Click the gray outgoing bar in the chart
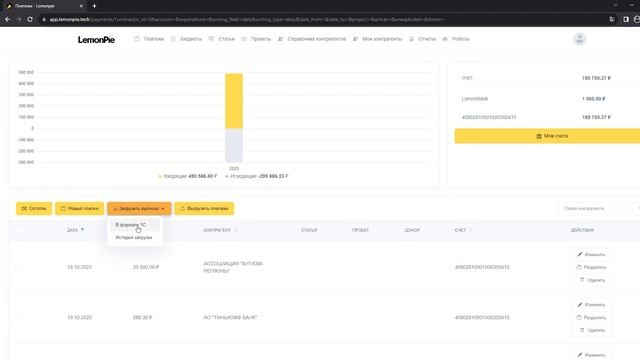The height and width of the screenshot is (360, 640). point(234,145)
